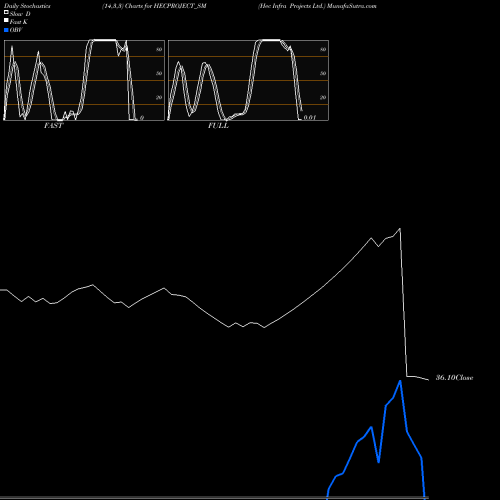Image resolution: width=500 pixels, height=500 pixels.
Task: Click the 50 axis label in FAST chart
Action: [x=159, y=73]
